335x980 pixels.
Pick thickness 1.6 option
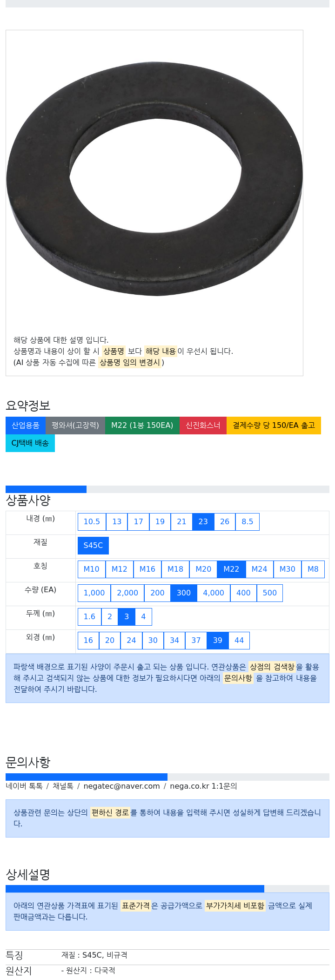tap(89, 617)
